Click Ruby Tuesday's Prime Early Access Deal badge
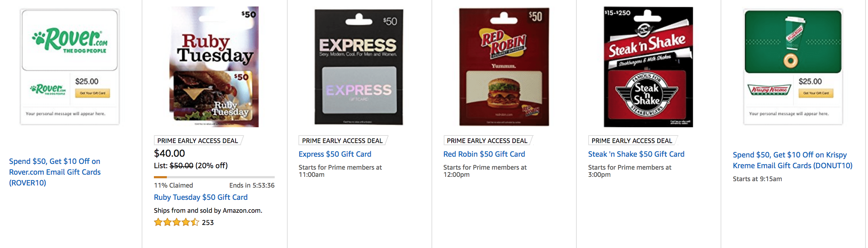The image size is (868, 248). (x=198, y=141)
